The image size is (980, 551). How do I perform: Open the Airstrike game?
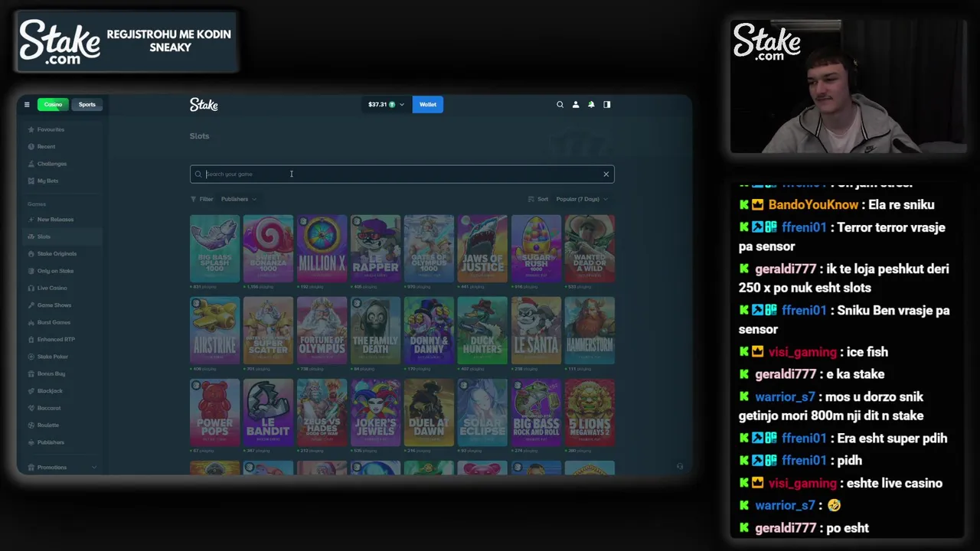pos(214,331)
